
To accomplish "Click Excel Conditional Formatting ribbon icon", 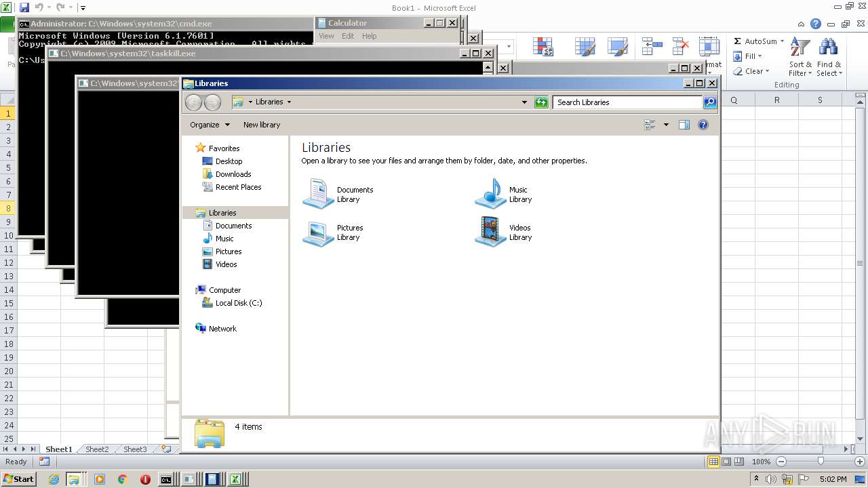I will tap(542, 47).
